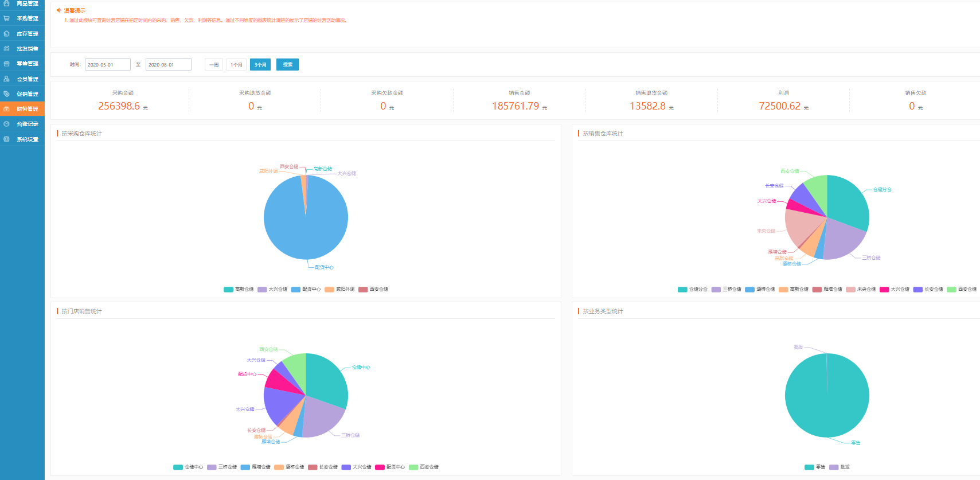Click the warehouse icon beside 库存管理
980x480 pixels.
tap(6, 34)
